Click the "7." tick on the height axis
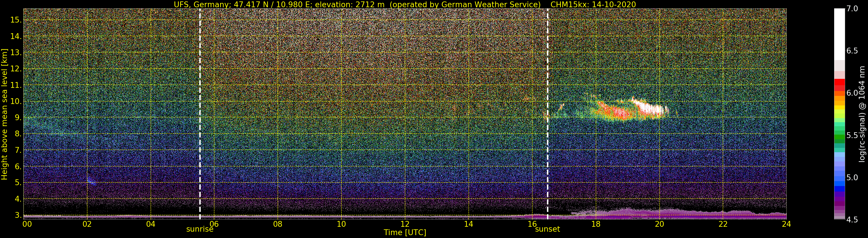 click(18, 150)
